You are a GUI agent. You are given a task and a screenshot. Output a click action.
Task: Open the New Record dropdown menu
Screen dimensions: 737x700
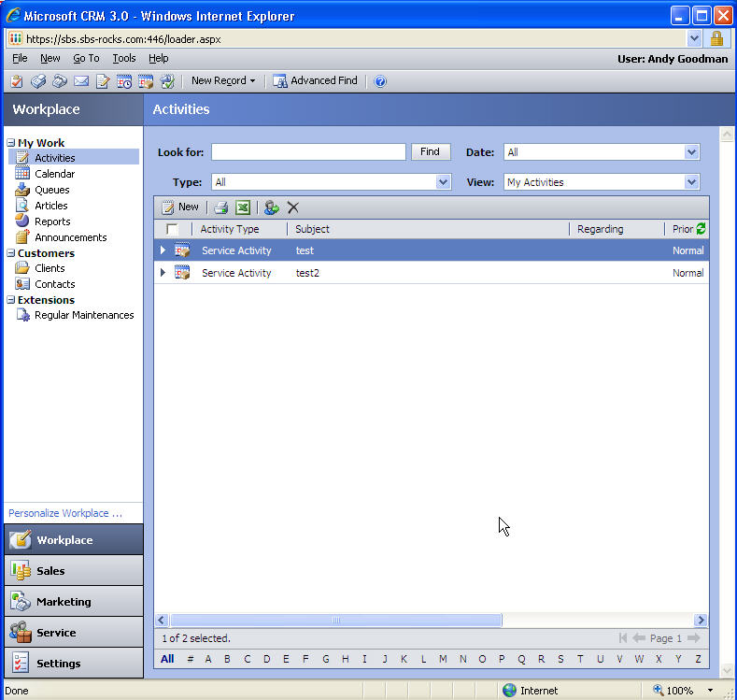pos(223,81)
